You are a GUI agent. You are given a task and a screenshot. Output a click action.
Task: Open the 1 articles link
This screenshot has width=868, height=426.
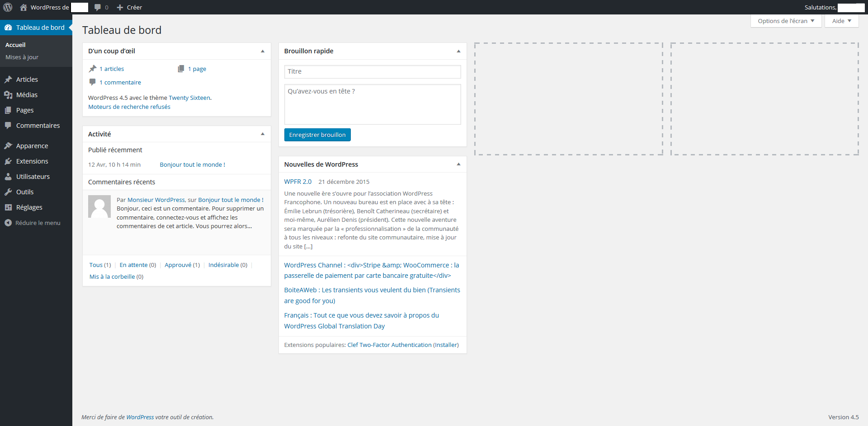click(x=112, y=69)
